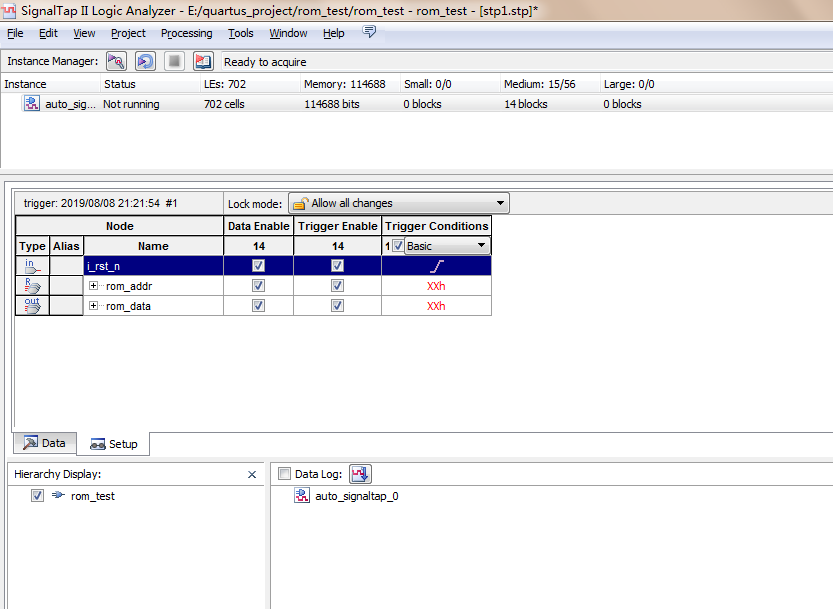The image size is (833, 609).
Task: Click register type icon of rom_addr row
Action: [32, 286]
